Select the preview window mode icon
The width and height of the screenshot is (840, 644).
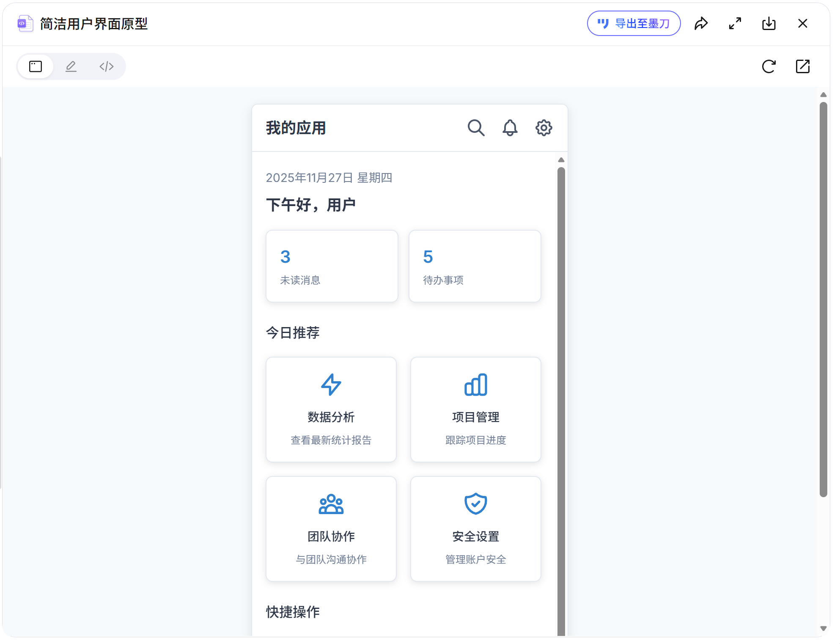36,66
